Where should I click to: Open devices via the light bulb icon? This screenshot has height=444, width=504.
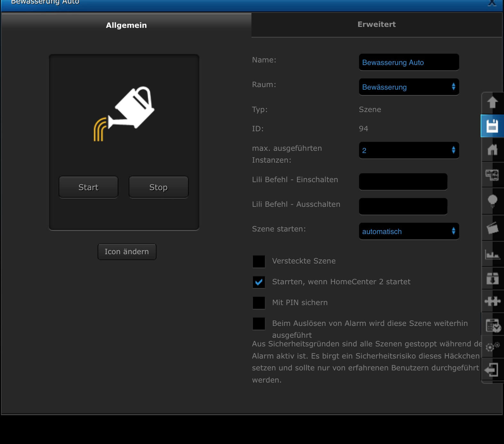tap(492, 201)
